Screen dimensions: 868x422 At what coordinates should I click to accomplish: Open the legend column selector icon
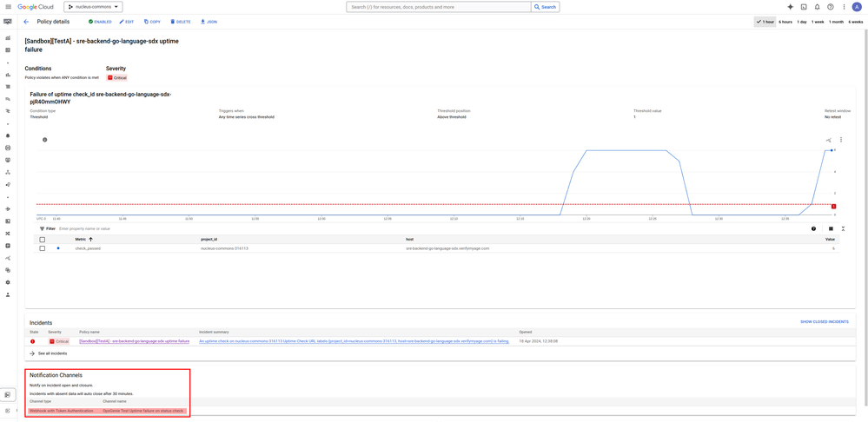pos(831,228)
